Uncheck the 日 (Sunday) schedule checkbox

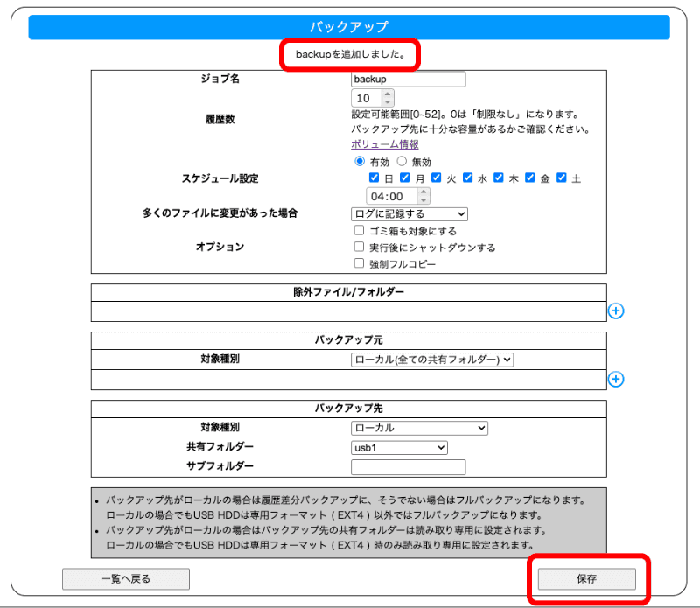click(374, 177)
